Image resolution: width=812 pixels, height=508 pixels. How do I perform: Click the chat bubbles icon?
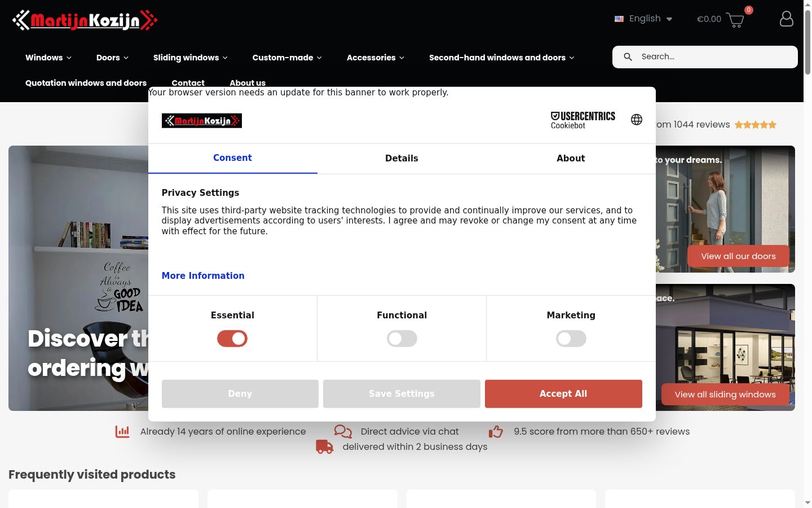tap(343, 431)
